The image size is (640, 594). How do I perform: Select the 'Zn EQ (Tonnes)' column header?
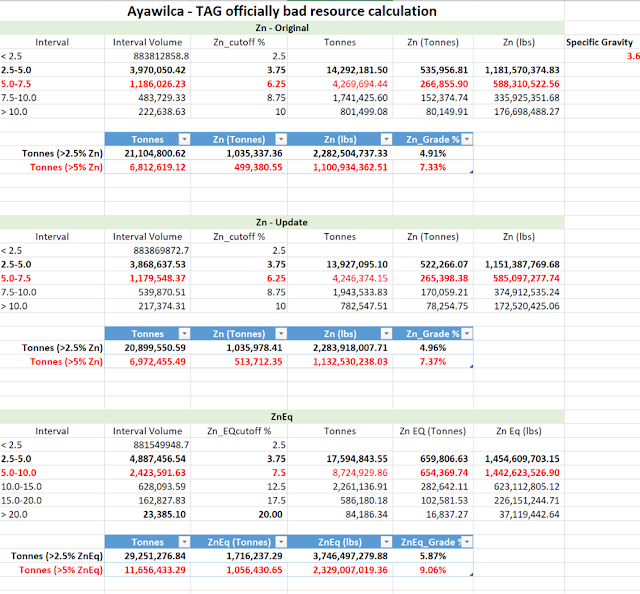[433, 431]
